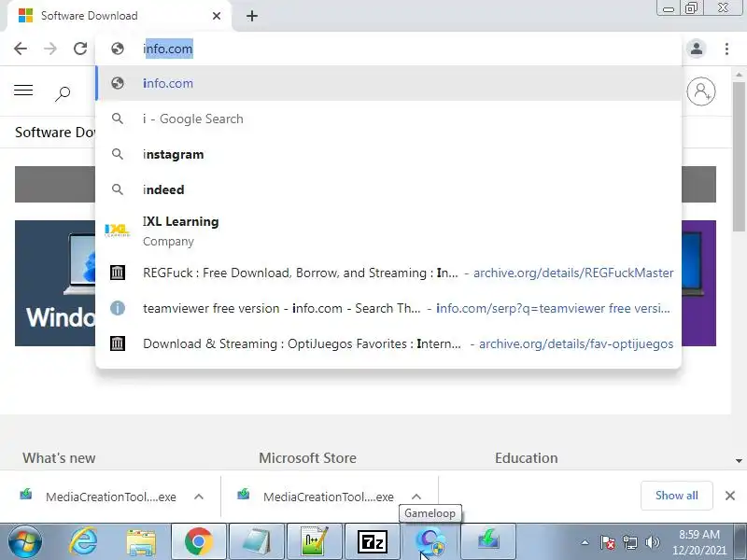Viewport: 747px width, 560px height.
Task: Click the scrollbar up arrow
Action: pyautogui.click(x=739, y=75)
